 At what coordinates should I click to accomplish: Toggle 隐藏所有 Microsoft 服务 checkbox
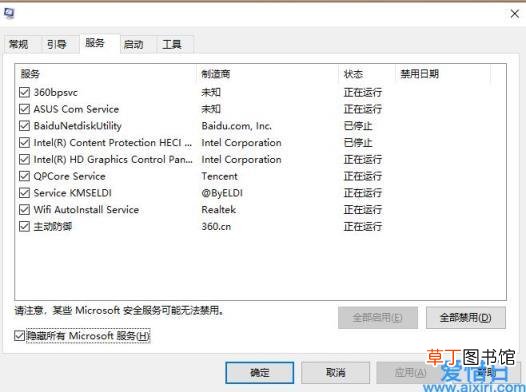(19, 336)
